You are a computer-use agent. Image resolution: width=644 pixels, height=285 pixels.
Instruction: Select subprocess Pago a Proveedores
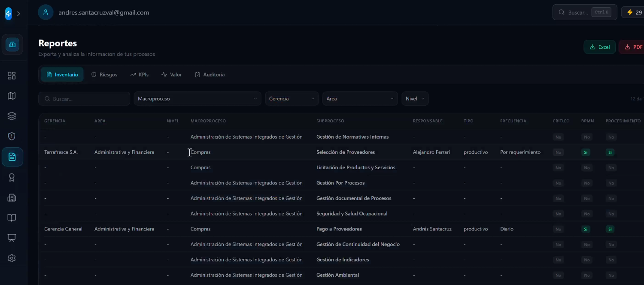(339, 229)
